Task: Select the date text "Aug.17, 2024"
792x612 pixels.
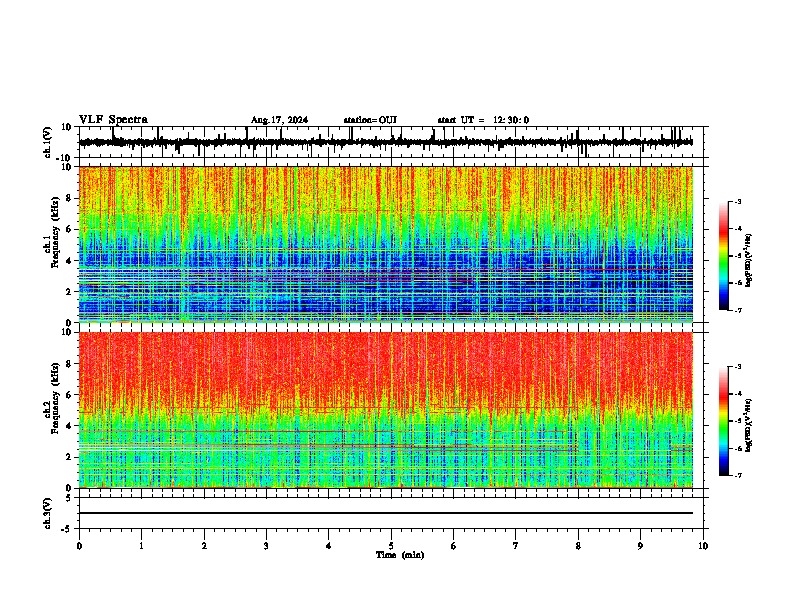Action: click(x=279, y=120)
